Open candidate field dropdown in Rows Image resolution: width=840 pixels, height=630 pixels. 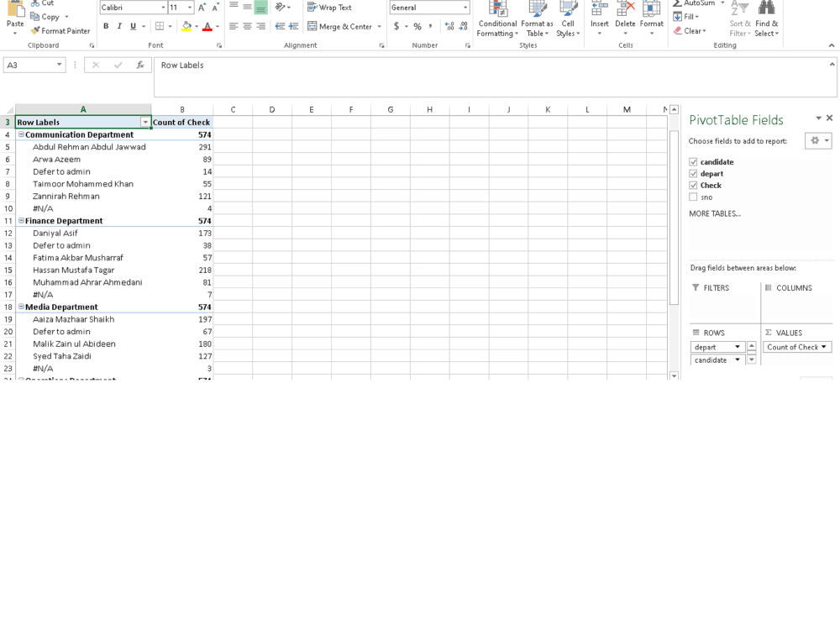[738, 360]
